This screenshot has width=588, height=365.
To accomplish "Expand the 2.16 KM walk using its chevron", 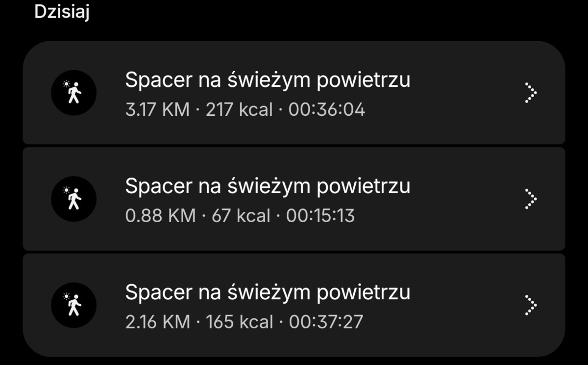I will coord(530,305).
